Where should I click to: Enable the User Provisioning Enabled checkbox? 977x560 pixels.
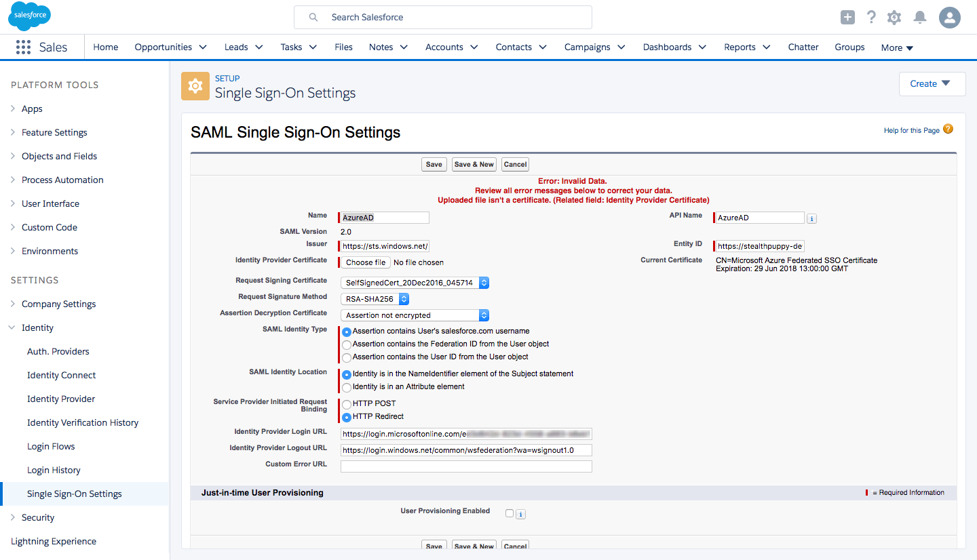[510, 513]
